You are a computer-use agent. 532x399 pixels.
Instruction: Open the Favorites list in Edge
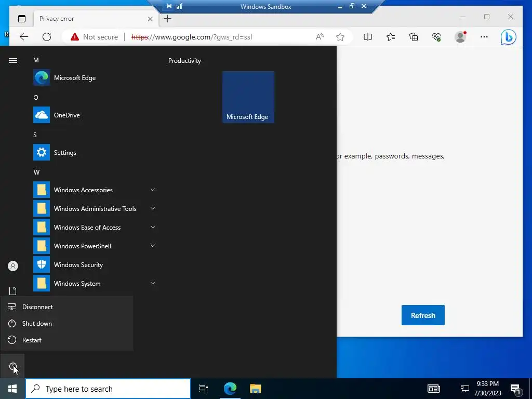(x=391, y=37)
